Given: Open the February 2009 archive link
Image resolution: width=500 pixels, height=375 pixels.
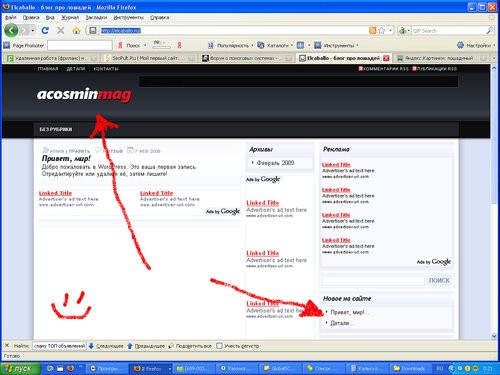Looking at the screenshot, I should [x=275, y=163].
